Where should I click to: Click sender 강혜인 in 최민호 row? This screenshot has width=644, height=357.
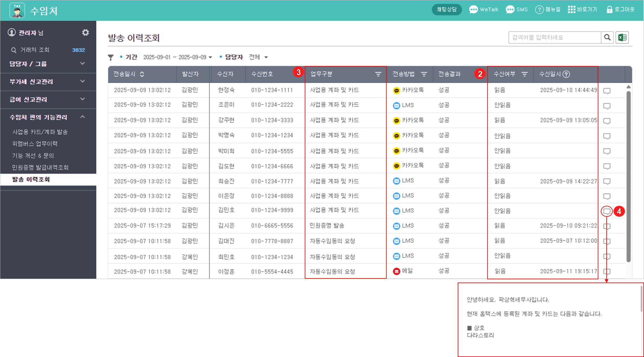[190, 257]
